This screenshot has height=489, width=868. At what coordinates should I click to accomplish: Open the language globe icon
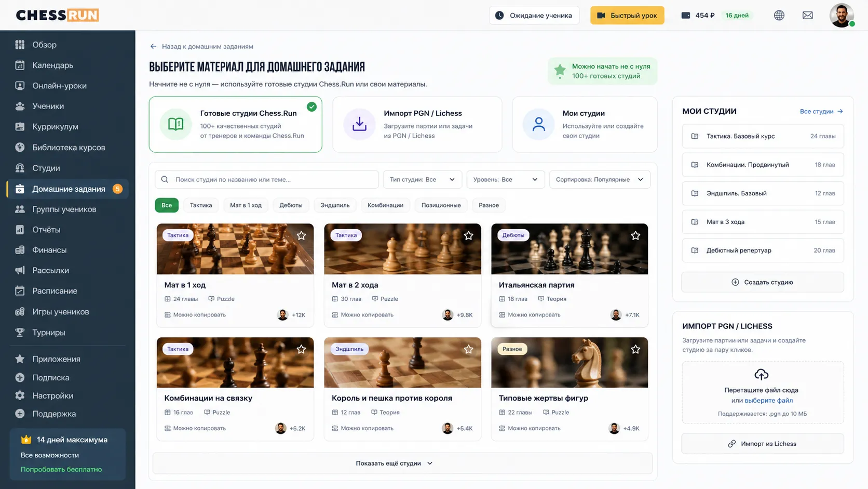pyautogui.click(x=779, y=15)
